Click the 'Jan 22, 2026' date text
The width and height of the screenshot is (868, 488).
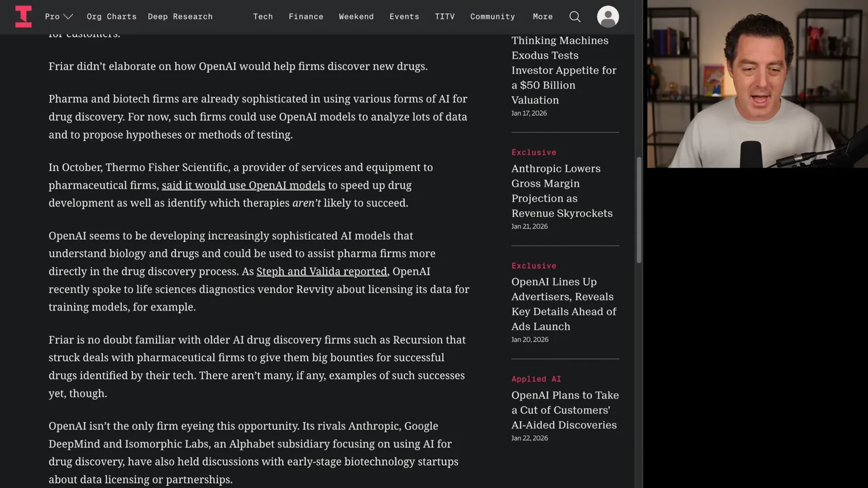click(529, 438)
